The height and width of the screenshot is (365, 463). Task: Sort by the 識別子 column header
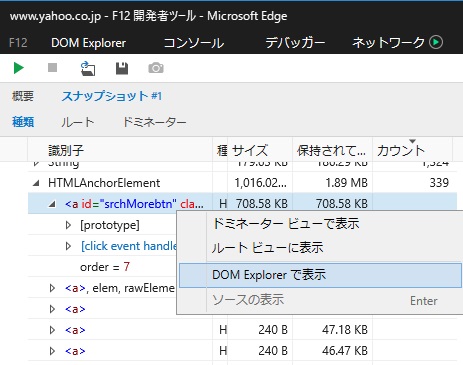[120, 150]
